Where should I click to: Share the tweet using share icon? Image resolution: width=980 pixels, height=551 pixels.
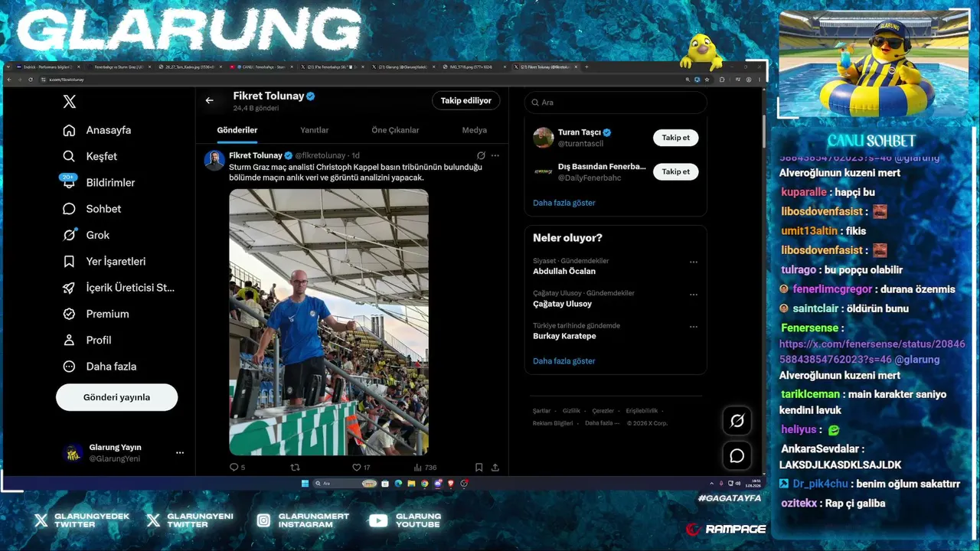pos(495,467)
